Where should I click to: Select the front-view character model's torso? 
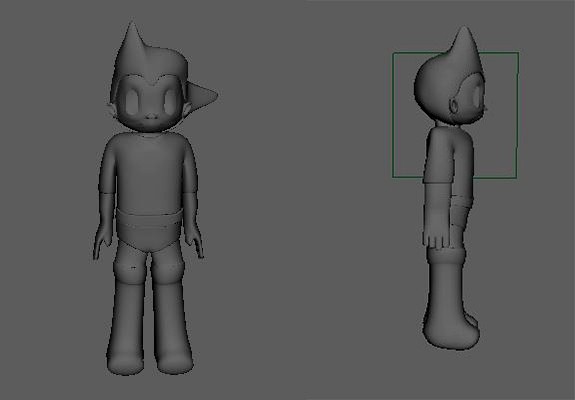point(149,172)
